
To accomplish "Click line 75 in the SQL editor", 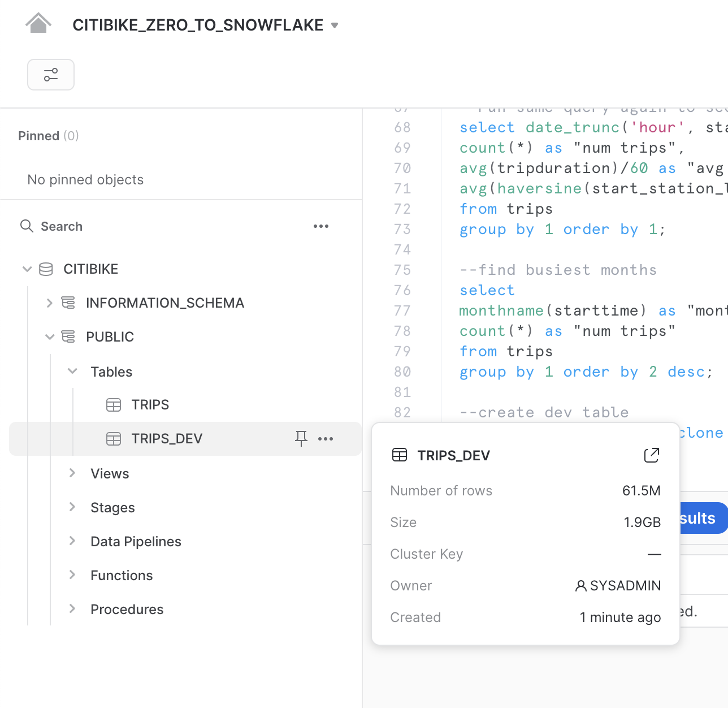I will coord(558,270).
